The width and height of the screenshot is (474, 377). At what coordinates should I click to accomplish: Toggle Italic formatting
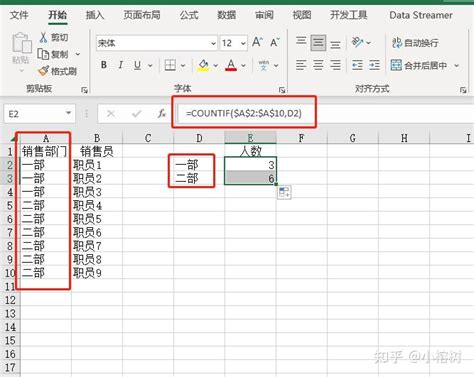click(120, 65)
